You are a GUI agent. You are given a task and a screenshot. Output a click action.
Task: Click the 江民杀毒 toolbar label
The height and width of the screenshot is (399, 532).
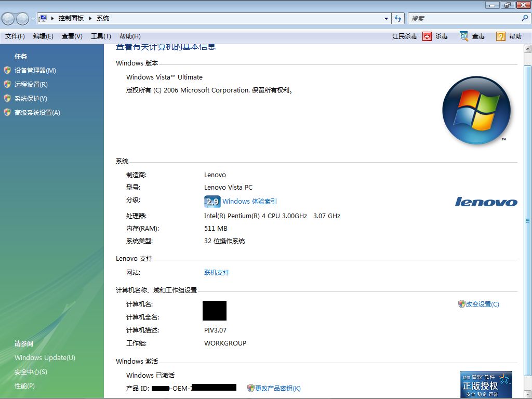click(404, 36)
